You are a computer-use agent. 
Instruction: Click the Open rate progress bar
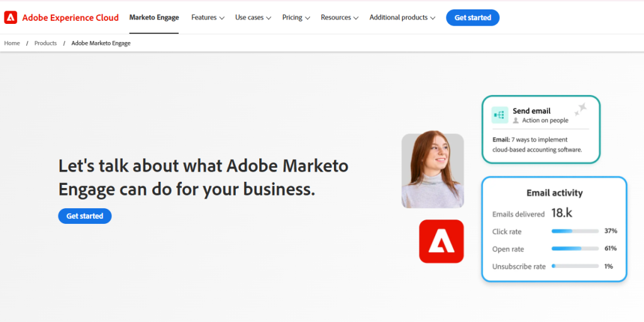(x=575, y=248)
